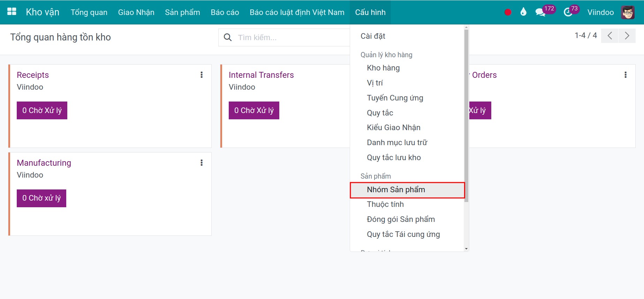Click the red recording indicator icon
Image resolution: width=644 pixels, height=299 pixels.
(x=507, y=12)
